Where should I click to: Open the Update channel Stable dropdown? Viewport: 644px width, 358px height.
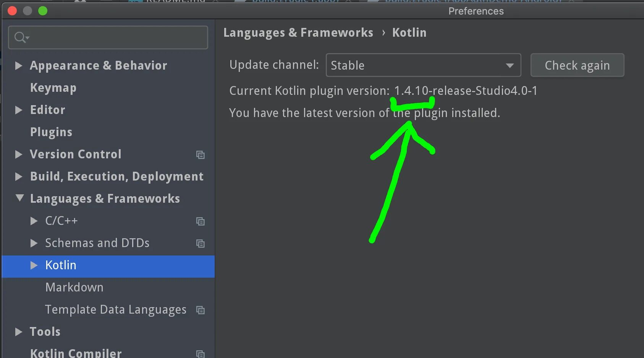423,65
